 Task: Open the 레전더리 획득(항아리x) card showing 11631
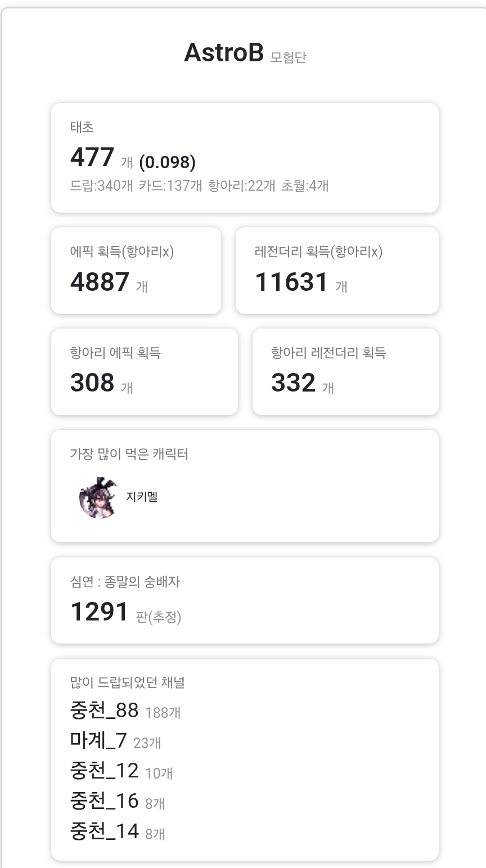pos(336,271)
